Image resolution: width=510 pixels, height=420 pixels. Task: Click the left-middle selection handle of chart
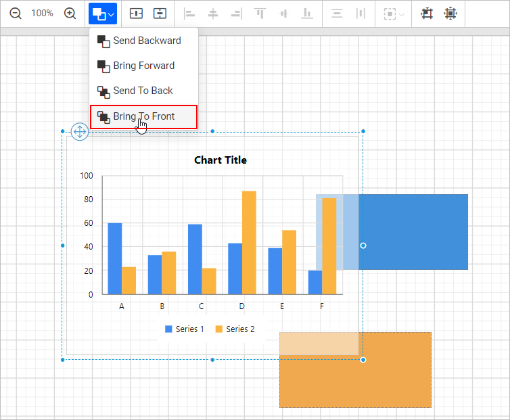62,246
